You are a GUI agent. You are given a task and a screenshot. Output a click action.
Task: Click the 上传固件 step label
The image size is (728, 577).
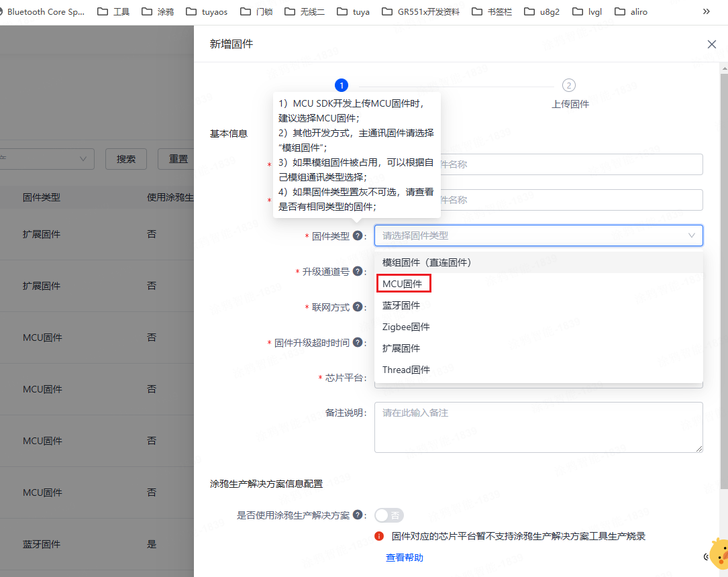[x=570, y=105]
